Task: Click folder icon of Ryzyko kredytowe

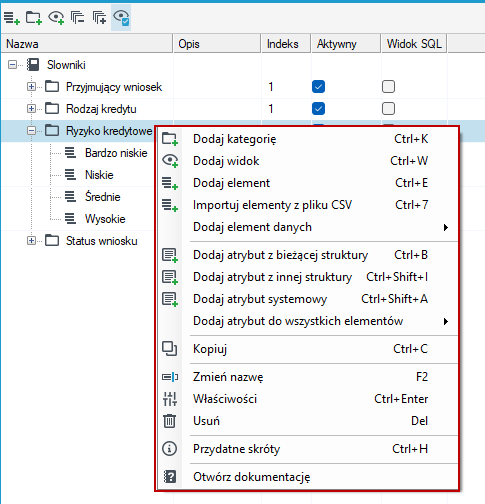Action: click(x=52, y=131)
